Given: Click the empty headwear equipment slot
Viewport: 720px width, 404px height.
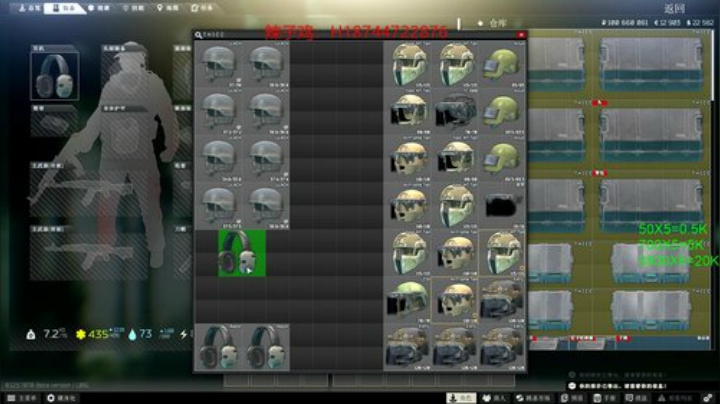Looking at the screenshot, I should [x=125, y=76].
